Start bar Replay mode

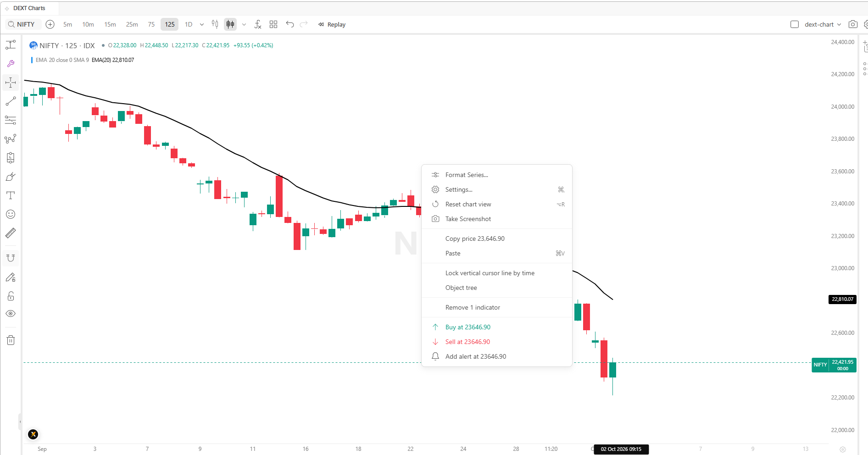(x=332, y=24)
